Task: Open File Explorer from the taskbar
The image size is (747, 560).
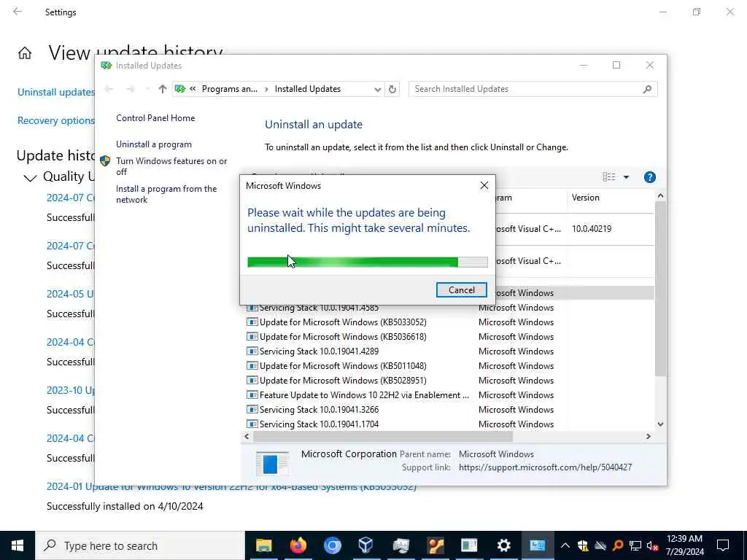Action: pyautogui.click(x=263, y=545)
